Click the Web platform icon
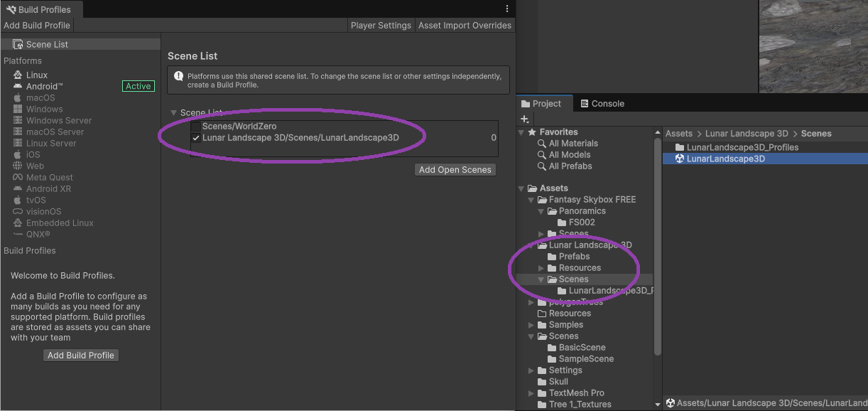 coord(18,166)
